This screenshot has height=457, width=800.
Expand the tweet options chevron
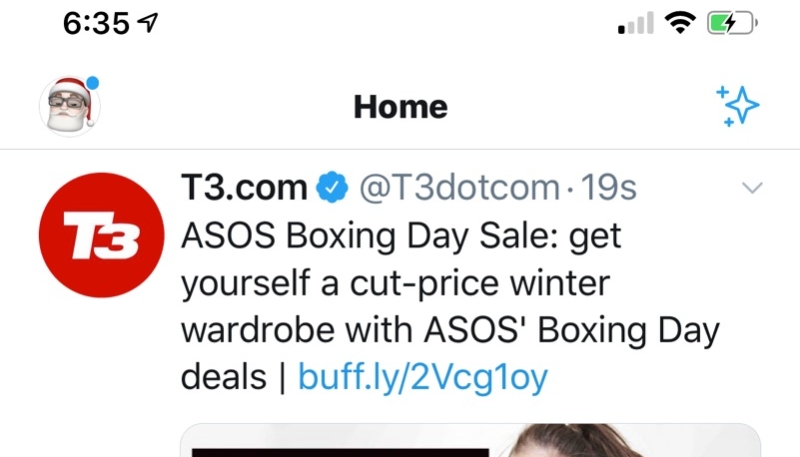[x=754, y=188]
